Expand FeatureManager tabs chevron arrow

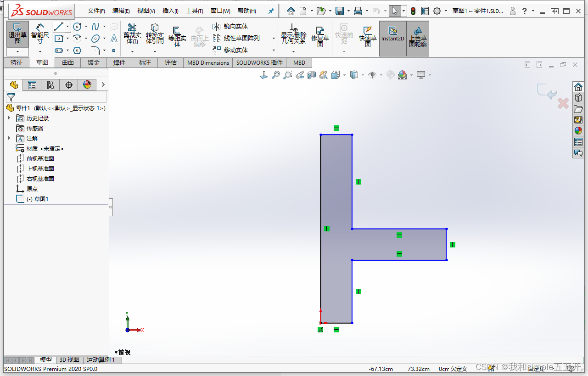pos(103,84)
